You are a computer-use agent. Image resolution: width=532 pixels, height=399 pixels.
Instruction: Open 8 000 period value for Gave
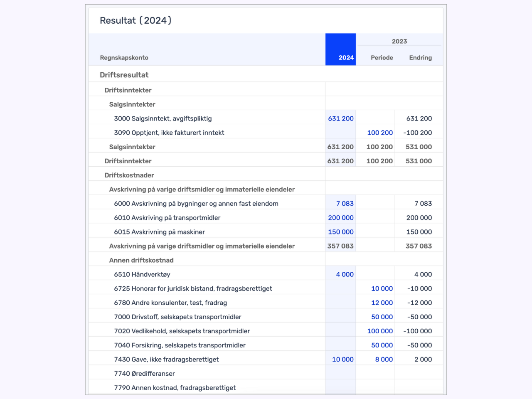(384, 360)
